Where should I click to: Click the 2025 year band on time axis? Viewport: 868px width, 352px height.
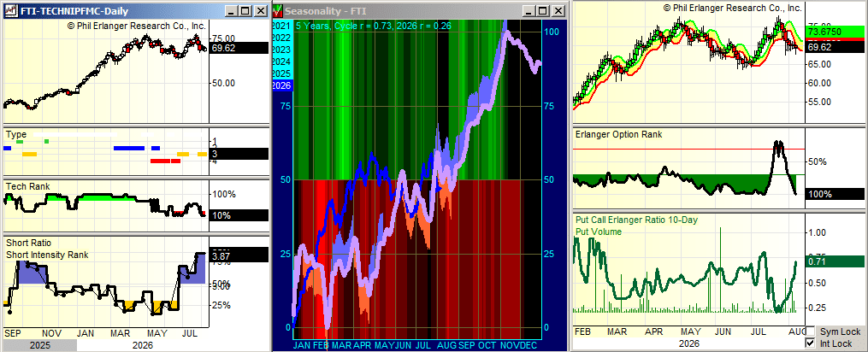tap(38, 345)
